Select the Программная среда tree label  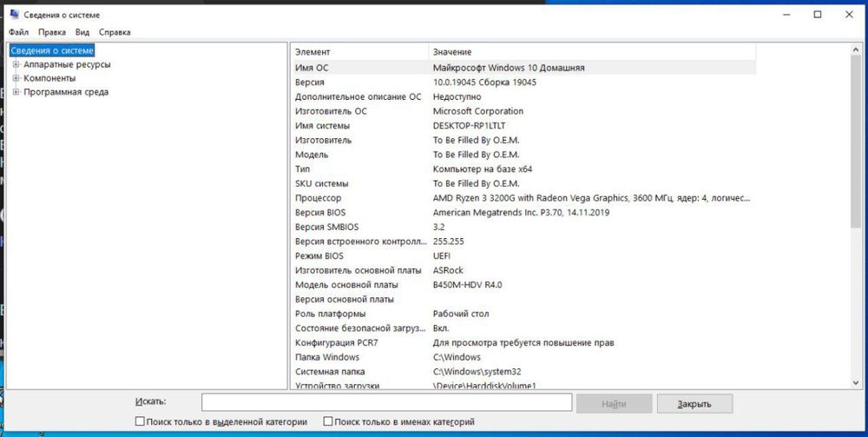[66, 92]
